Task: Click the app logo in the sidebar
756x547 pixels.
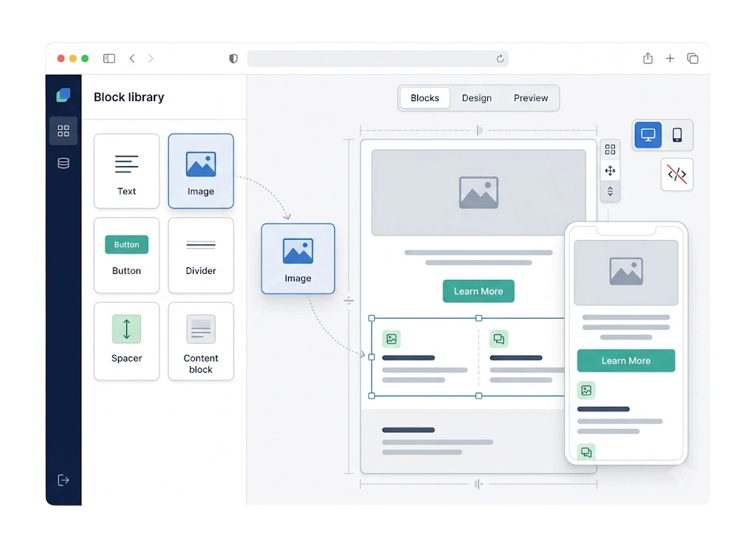Action: click(x=63, y=95)
